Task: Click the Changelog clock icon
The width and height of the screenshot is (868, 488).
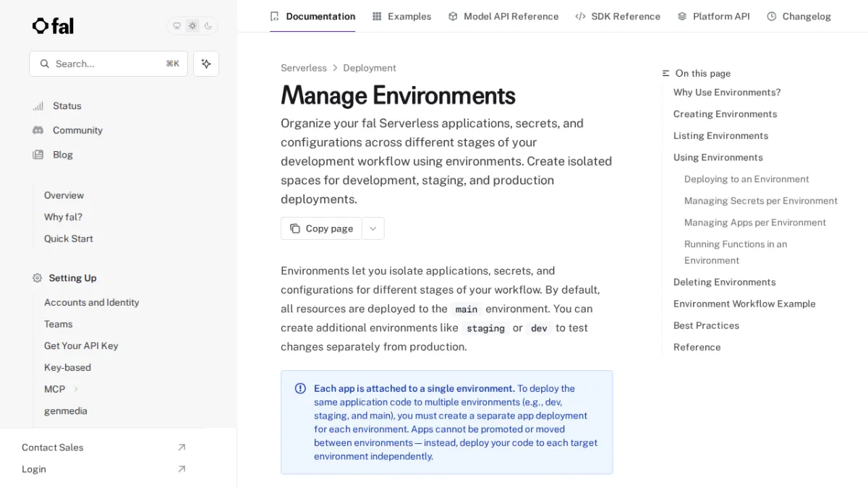Action: (772, 16)
